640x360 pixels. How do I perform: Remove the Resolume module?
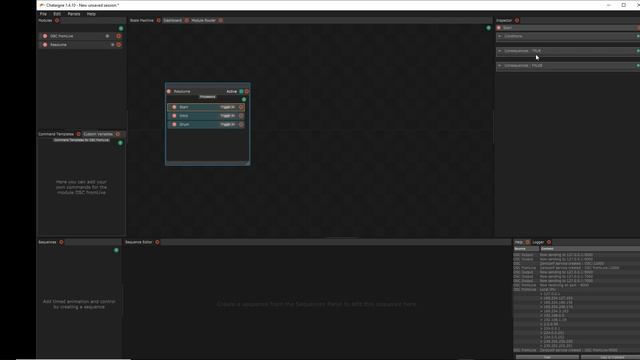(119, 44)
